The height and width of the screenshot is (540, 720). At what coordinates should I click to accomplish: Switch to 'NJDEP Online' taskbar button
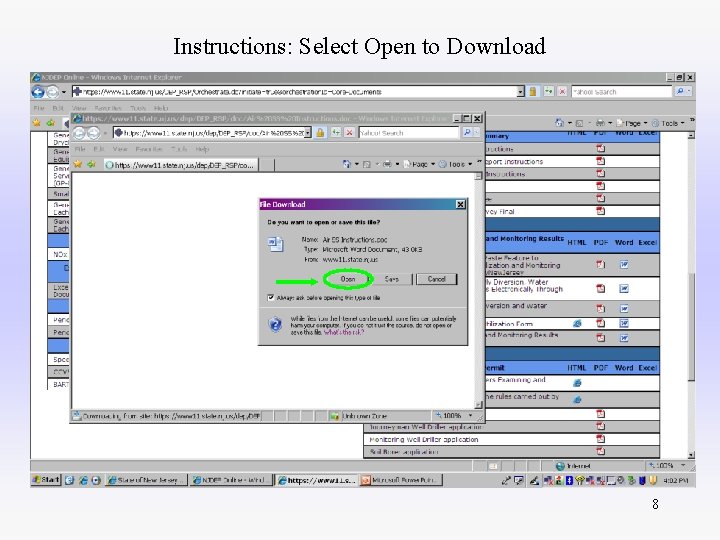(x=231, y=480)
